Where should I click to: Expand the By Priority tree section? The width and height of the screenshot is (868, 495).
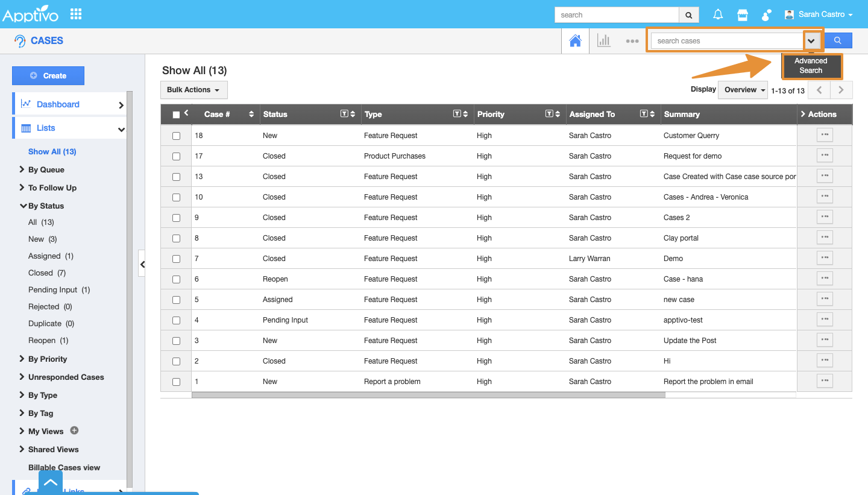pos(47,359)
